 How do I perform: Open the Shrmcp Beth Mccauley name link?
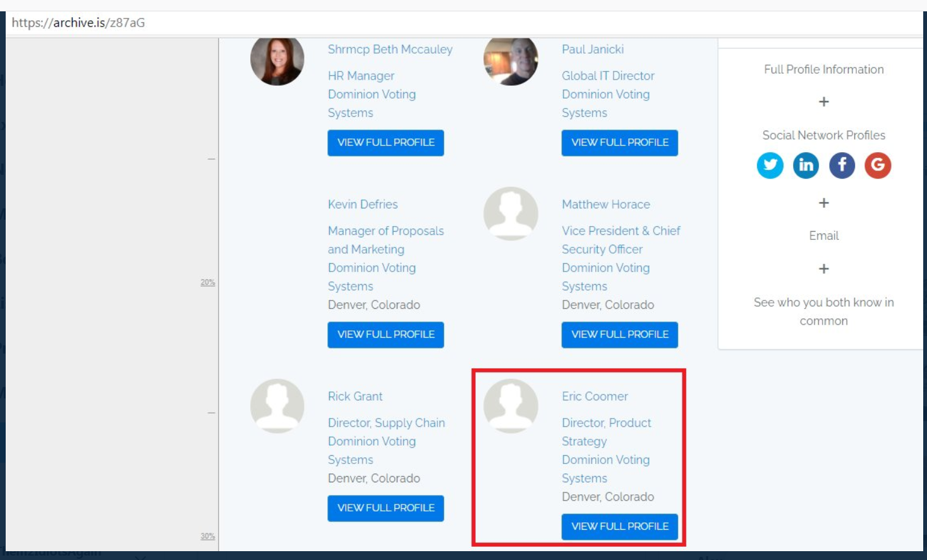390,49
